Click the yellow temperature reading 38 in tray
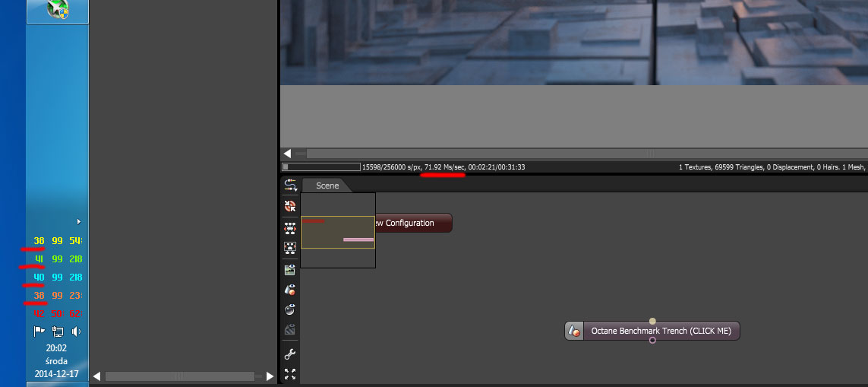The image size is (868, 387). pyautogui.click(x=39, y=240)
